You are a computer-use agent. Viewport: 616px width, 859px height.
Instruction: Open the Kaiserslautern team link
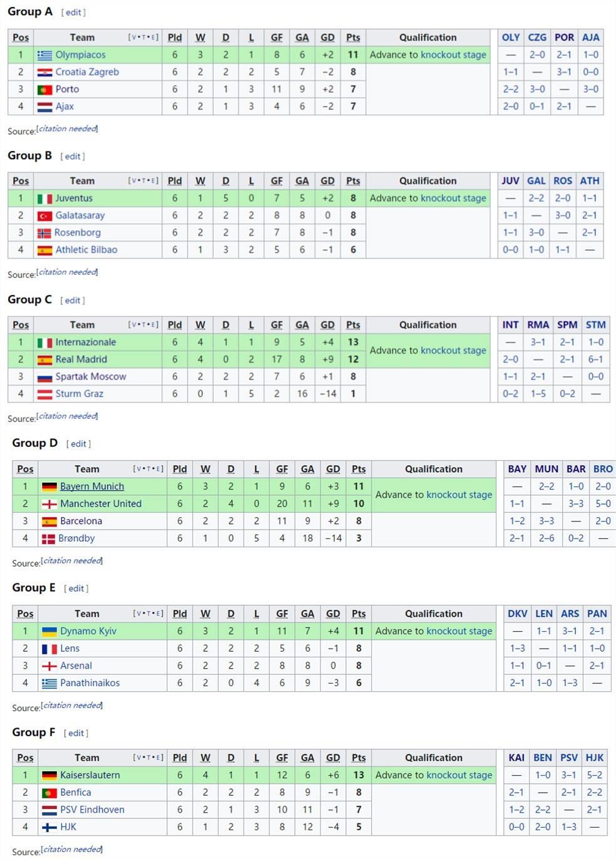coord(90,775)
